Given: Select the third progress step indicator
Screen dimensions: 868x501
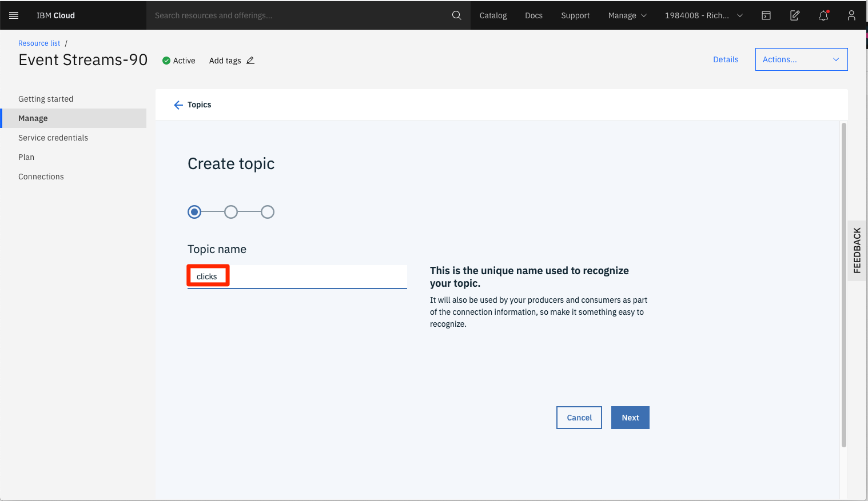Looking at the screenshot, I should [268, 212].
